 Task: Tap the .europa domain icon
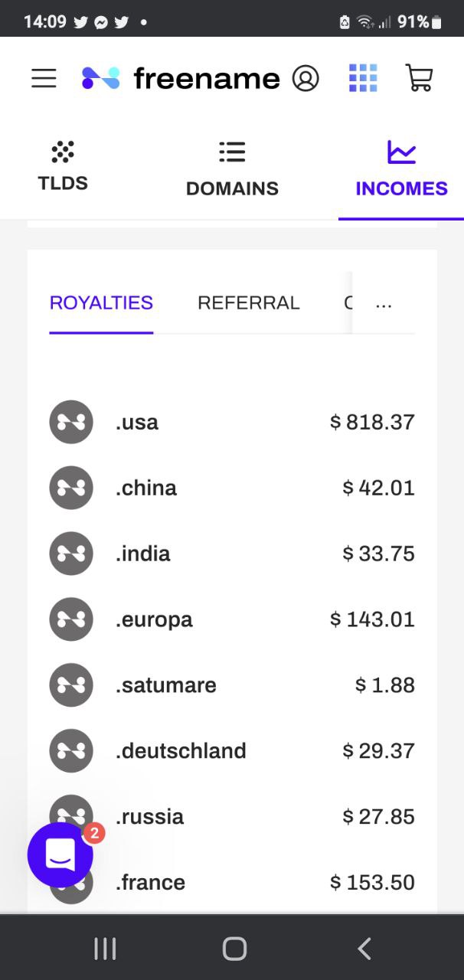click(71, 619)
